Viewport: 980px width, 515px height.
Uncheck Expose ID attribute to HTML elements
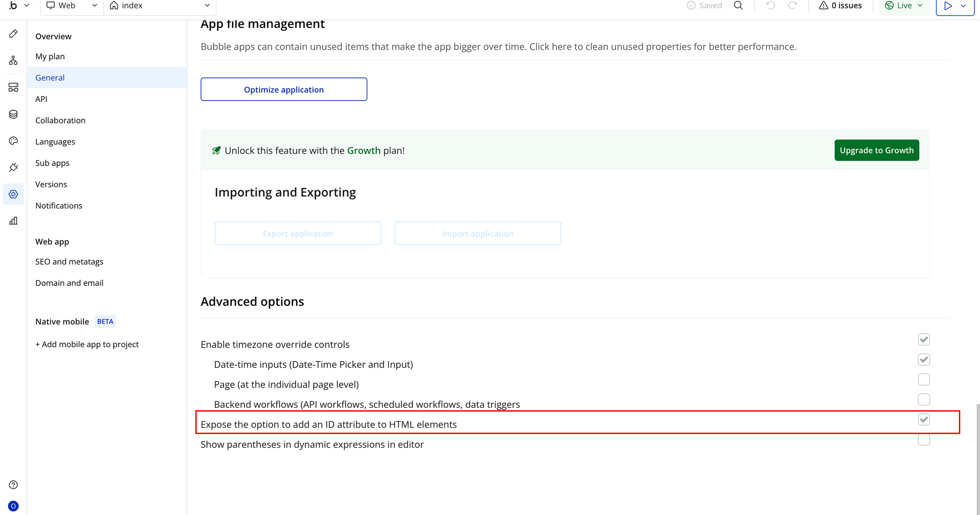coord(924,419)
